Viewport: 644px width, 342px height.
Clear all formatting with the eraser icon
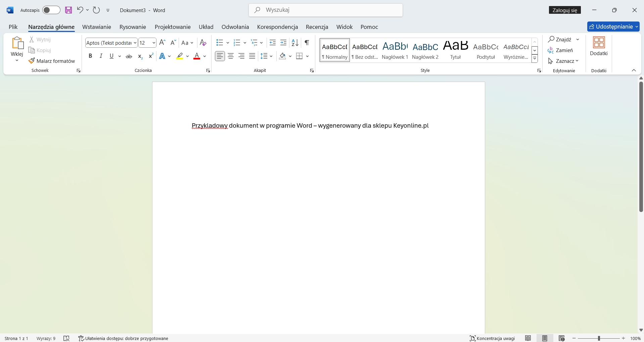203,43
